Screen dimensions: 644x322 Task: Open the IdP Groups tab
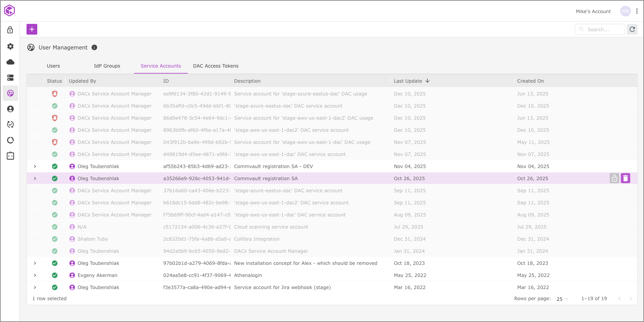tap(107, 66)
